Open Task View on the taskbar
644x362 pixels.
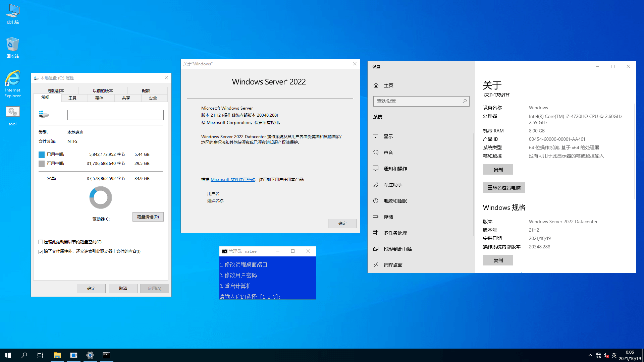40,355
